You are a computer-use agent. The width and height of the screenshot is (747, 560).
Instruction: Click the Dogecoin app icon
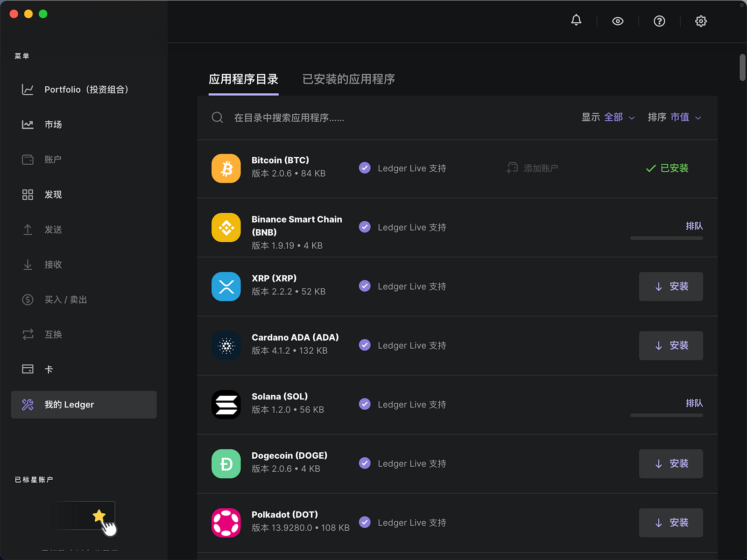click(226, 464)
